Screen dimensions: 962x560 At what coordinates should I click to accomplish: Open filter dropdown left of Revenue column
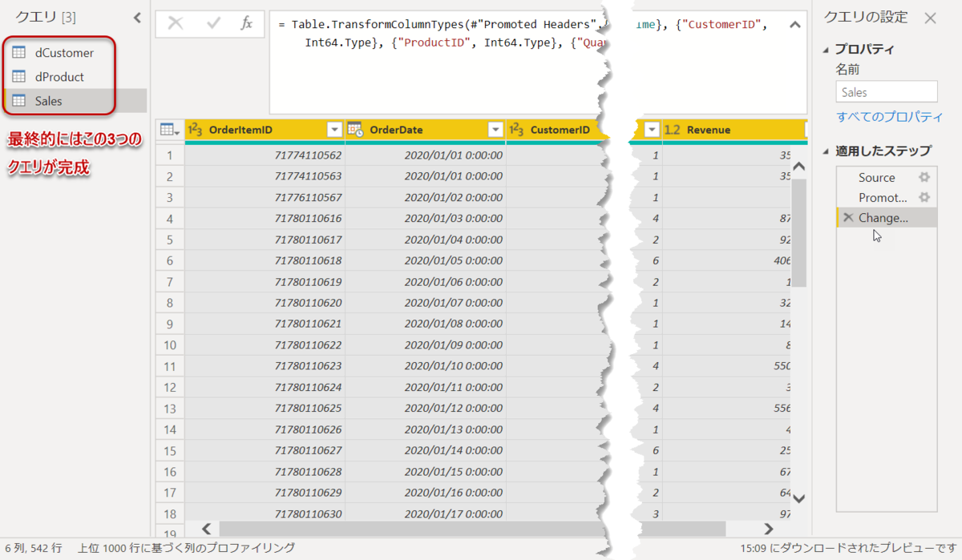click(x=653, y=130)
